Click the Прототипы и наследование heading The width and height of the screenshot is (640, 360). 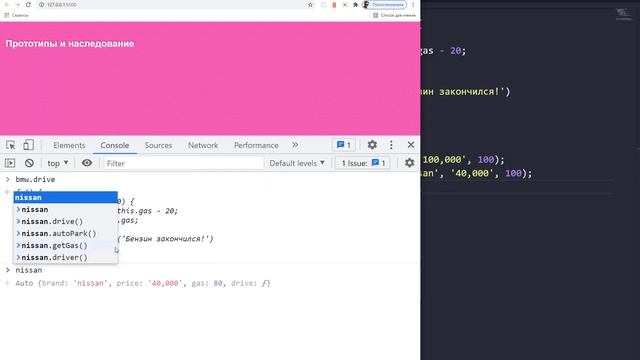tap(70, 44)
